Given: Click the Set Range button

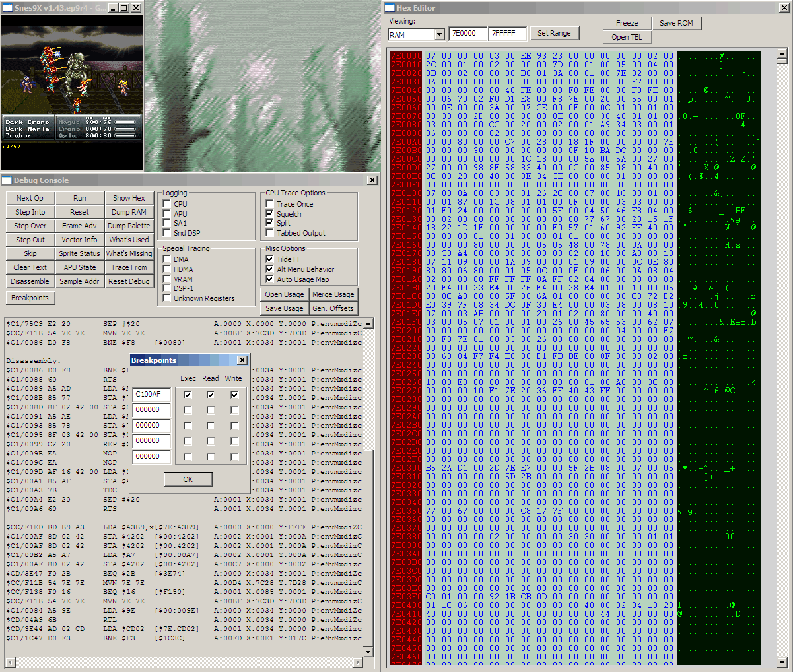Looking at the screenshot, I should click(553, 33).
